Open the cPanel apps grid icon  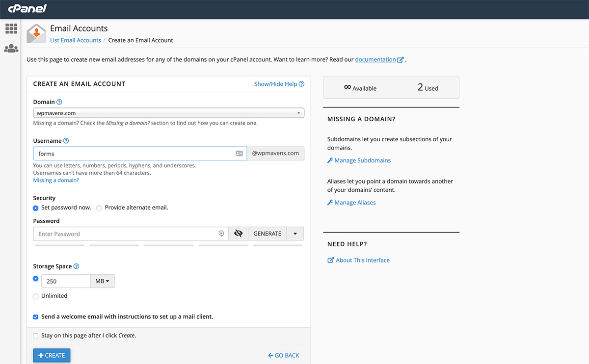(x=11, y=28)
